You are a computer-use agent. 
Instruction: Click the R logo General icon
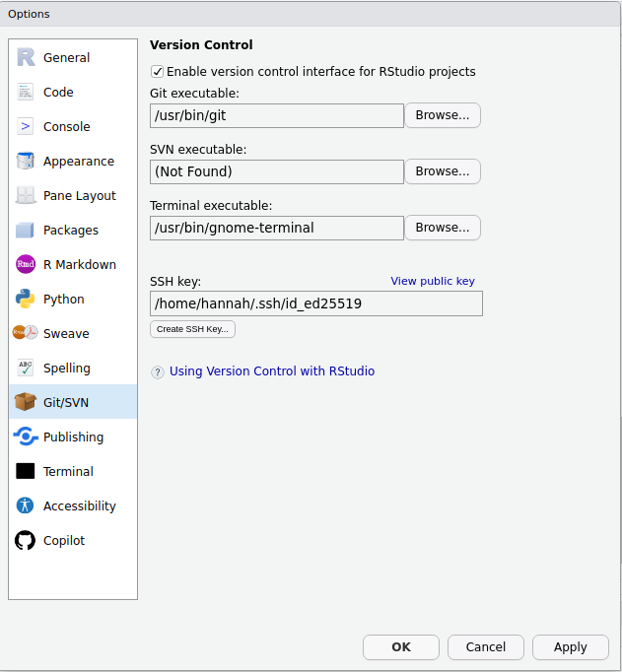coord(26,57)
